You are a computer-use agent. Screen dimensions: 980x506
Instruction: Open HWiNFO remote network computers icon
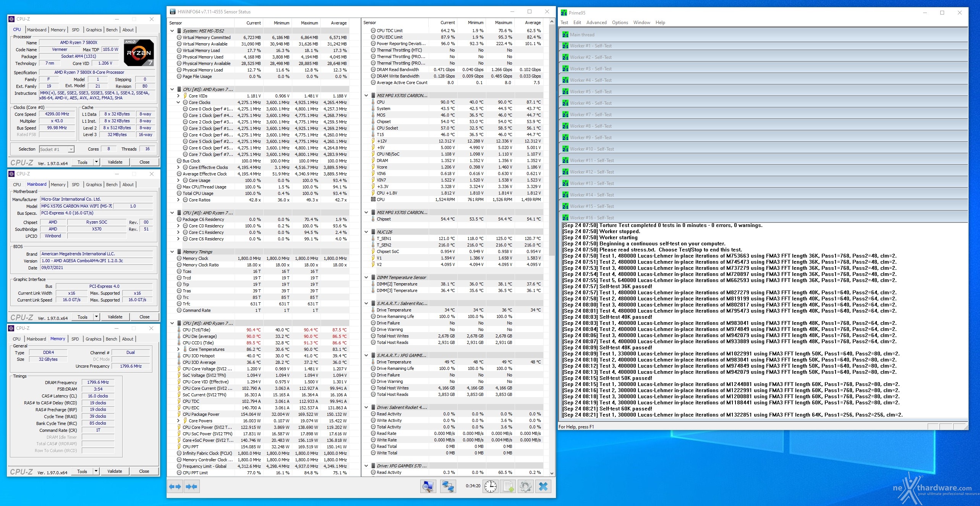coord(448,486)
